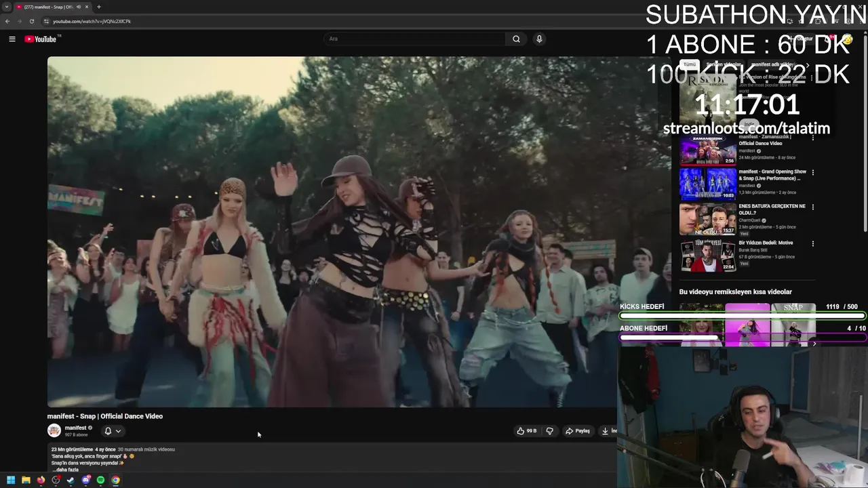The width and height of the screenshot is (868, 488).
Task: Open the Windows Start menu
Action: [11, 480]
